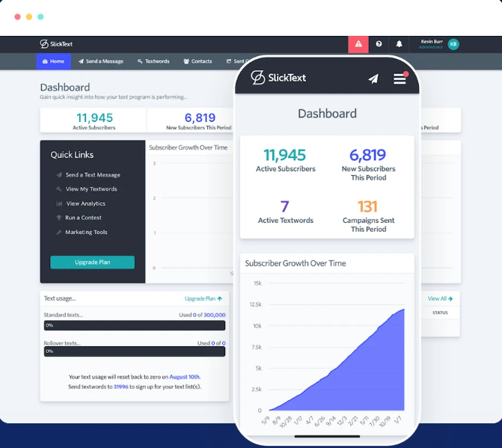The height and width of the screenshot is (448, 502).
Task: Select the Home tab
Action: pyautogui.click(x=53, y=61)
